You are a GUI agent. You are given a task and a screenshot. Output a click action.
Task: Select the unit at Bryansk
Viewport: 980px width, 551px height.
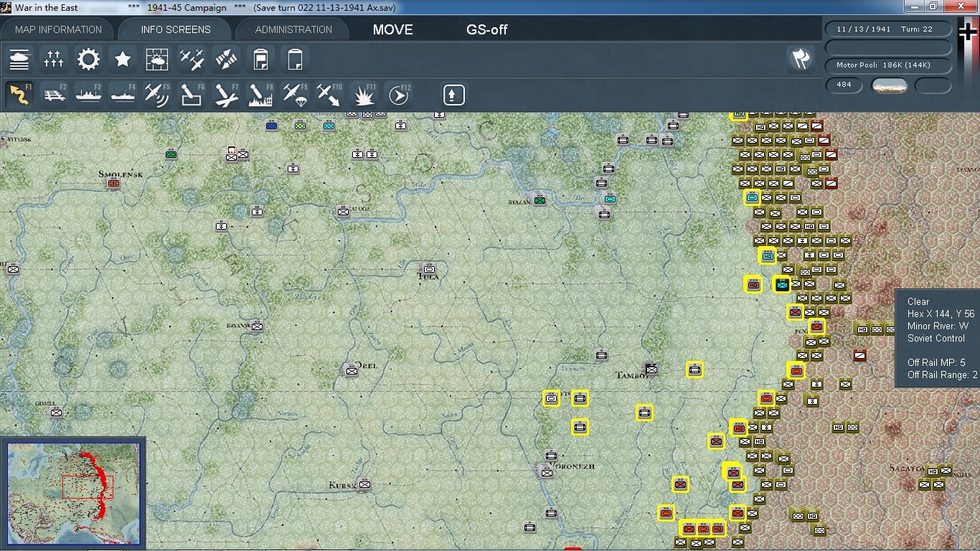tap(257, 326)
